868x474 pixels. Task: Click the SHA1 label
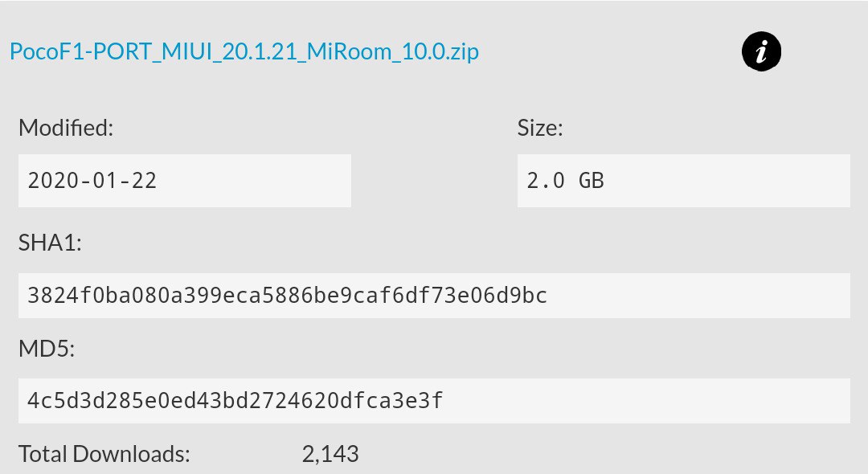(x=50, y=243)
